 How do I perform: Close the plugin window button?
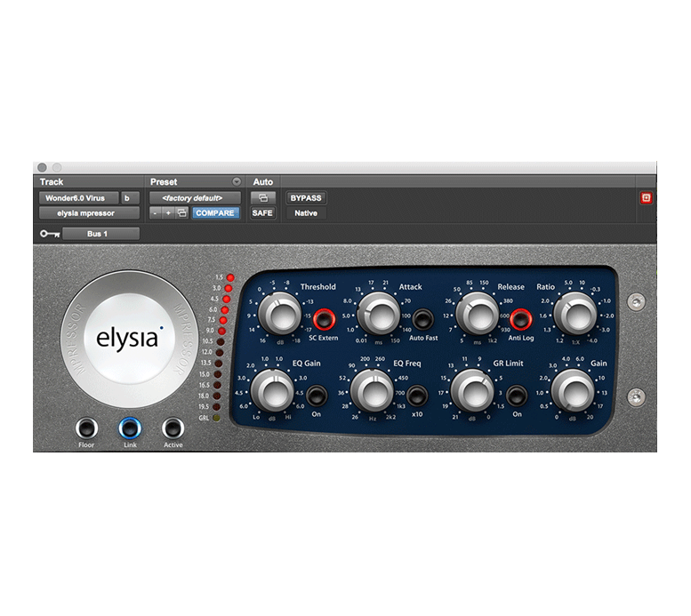coord(43,167)
